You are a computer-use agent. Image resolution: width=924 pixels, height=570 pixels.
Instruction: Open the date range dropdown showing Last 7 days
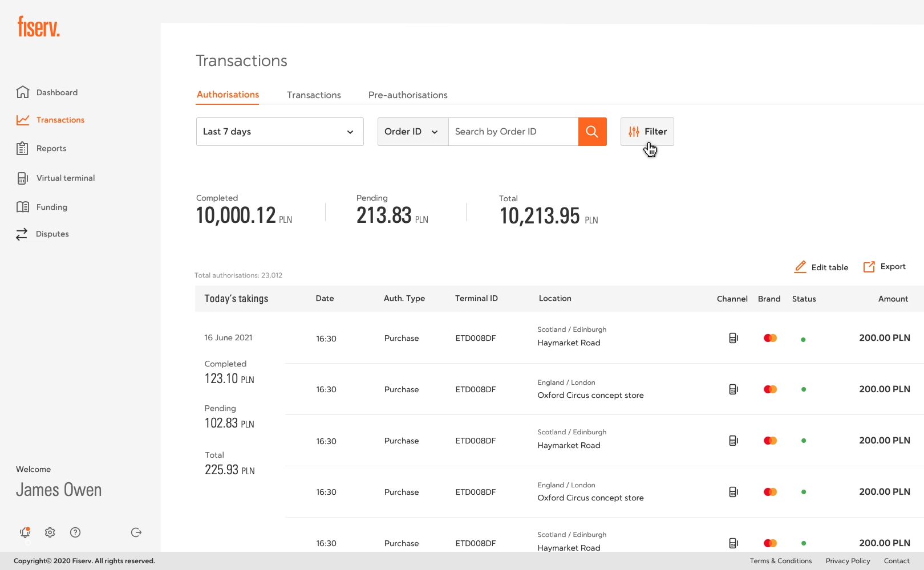(x=279, y=131)
